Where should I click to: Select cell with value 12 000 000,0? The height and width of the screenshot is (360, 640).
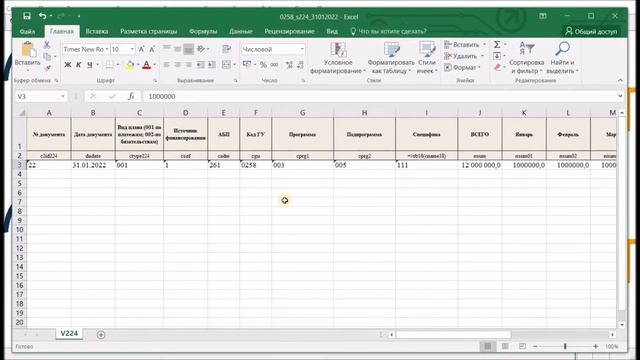(x=480, y=165)
